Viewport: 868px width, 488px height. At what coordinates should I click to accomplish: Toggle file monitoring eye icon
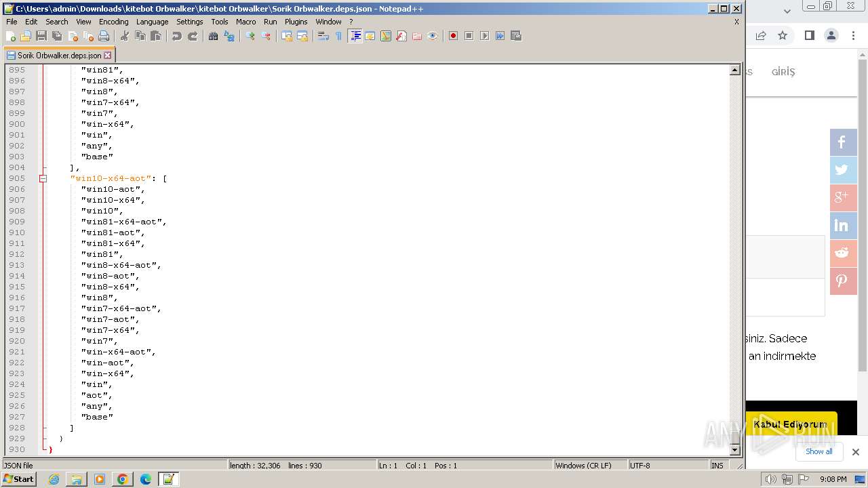click(433, 36)
